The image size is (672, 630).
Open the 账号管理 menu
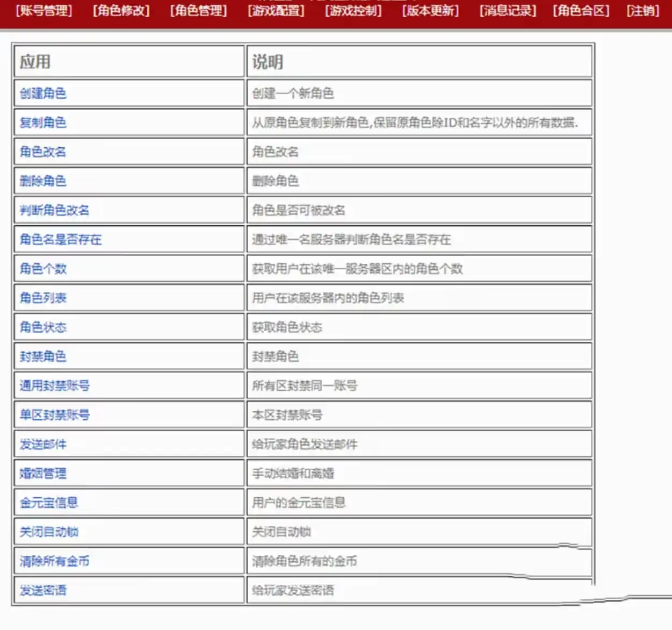[x=44, y=11]
